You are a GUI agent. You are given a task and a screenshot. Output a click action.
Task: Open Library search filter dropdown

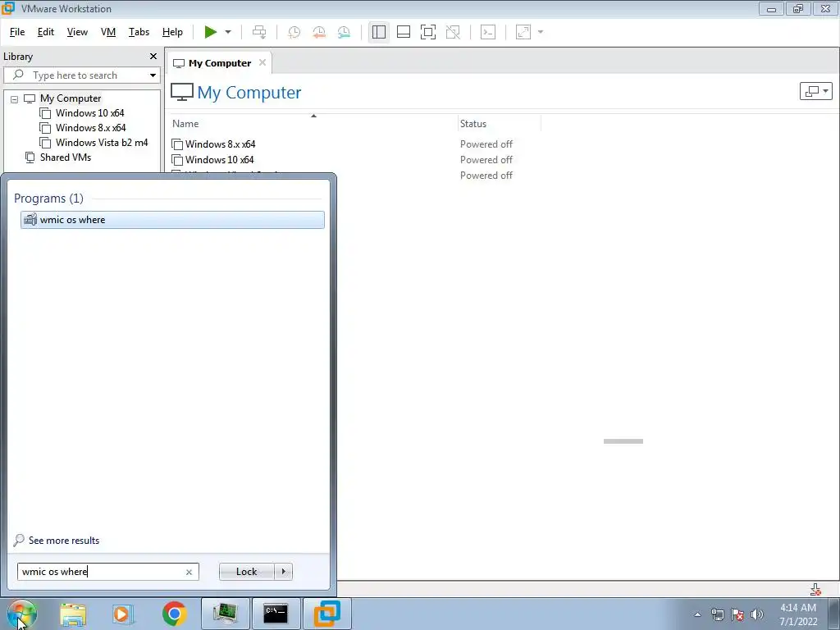pos(153,75)
